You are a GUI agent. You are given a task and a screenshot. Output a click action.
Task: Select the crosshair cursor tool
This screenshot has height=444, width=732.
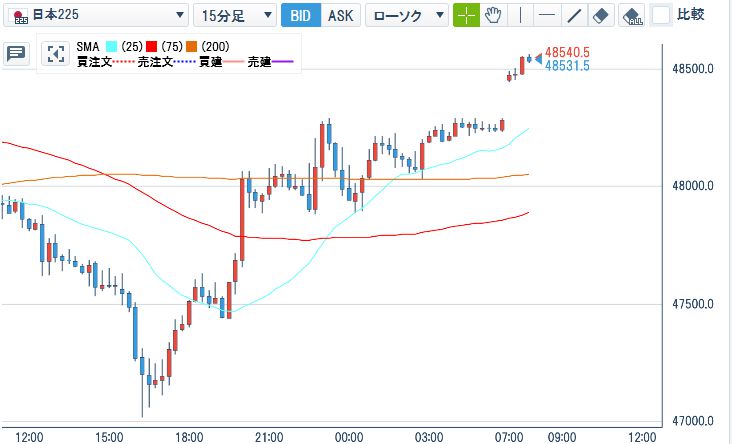tap(466, 15)
